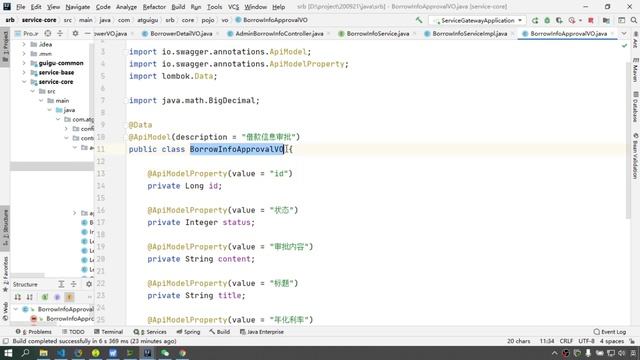The height and width of the screenshot is (360, 640).
Task: Open the Structure side tab on the left
Action: tap(5, 227)
